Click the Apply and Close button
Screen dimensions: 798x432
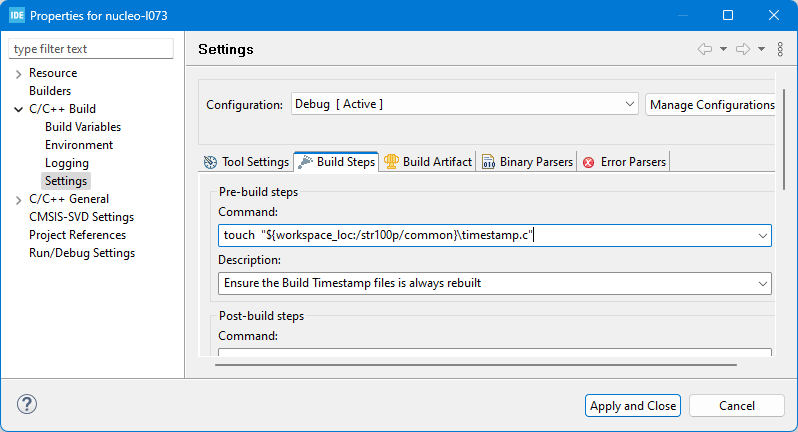633,405
